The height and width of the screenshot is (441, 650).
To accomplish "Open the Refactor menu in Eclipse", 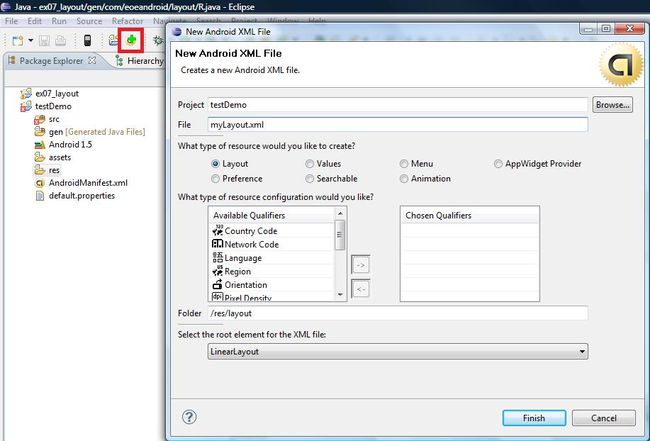I will [127, 21].
